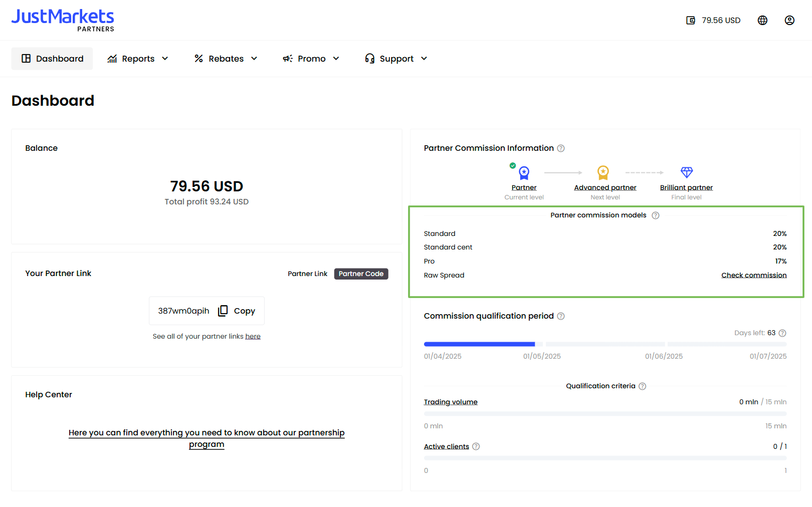
Task: Expand the Reports dropdown menu
Action: [x=138, y=59]
